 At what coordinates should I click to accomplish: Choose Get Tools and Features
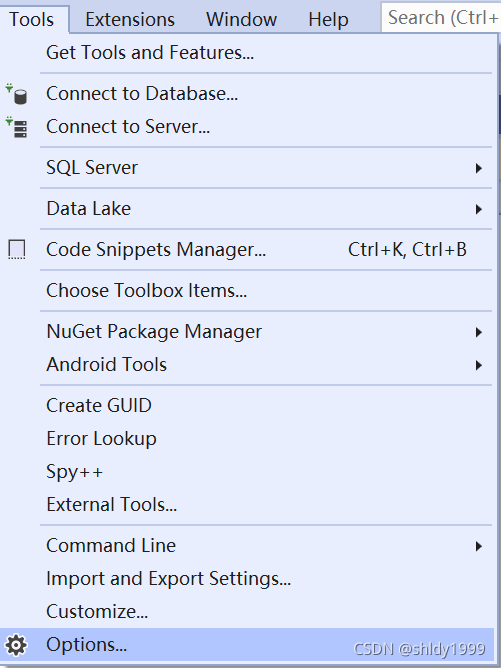(x=247, y=53)
